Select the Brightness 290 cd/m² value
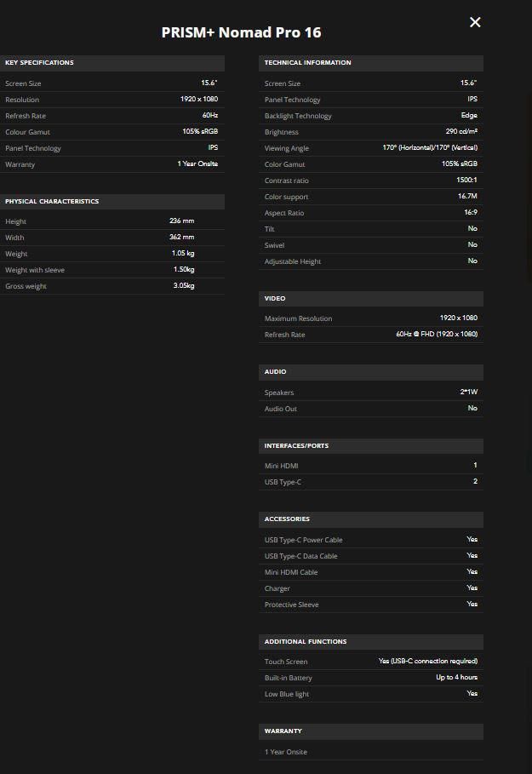532x774 pixels. click(461, 132)
